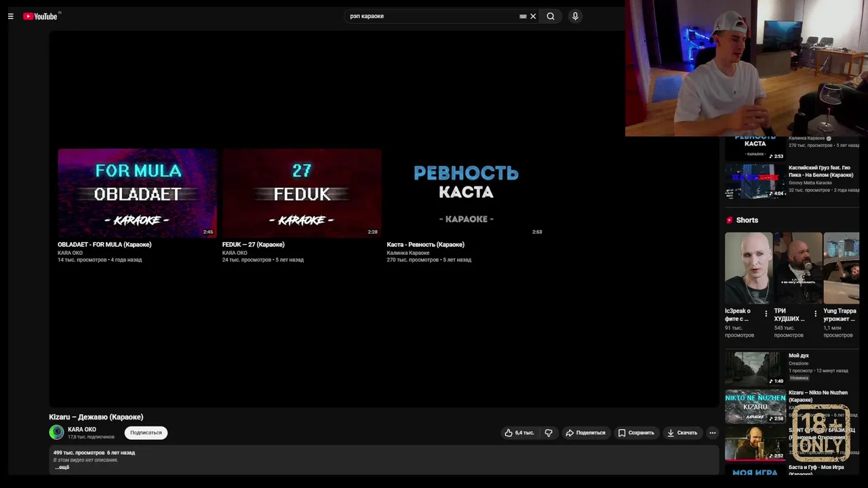Open the YouTube hamburger guide menu
Image resolution: width=868 pixels, height=488 pixels.
(x=11, y=16)
